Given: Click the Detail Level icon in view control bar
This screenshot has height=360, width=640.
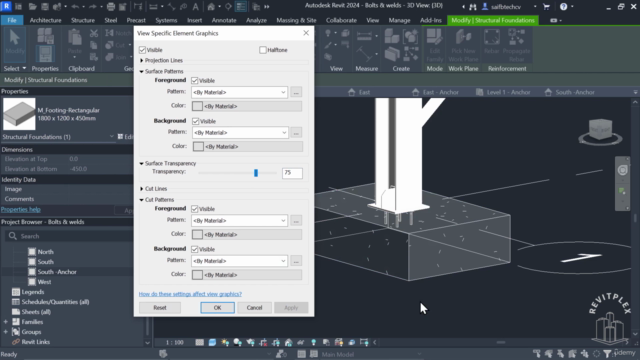Looking at the screenshot, I should (x=199, y=342).
